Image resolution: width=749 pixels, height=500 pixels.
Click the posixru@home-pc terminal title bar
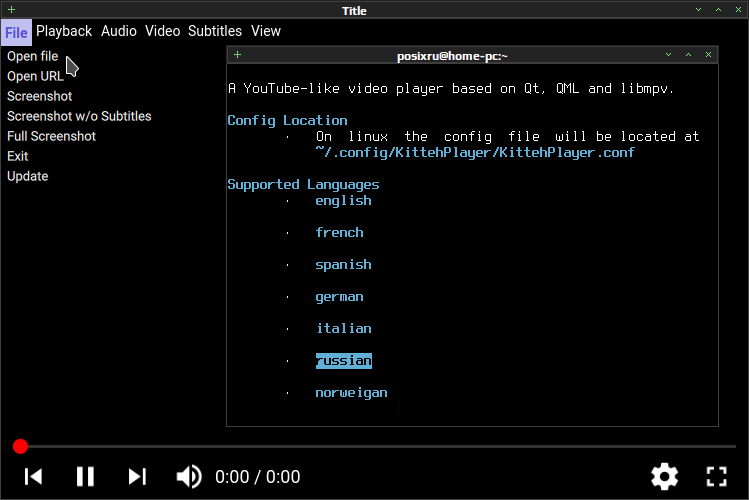click(472, 55)
